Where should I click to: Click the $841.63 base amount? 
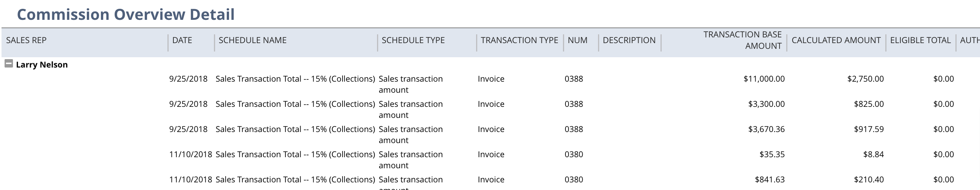click(770, 180)
